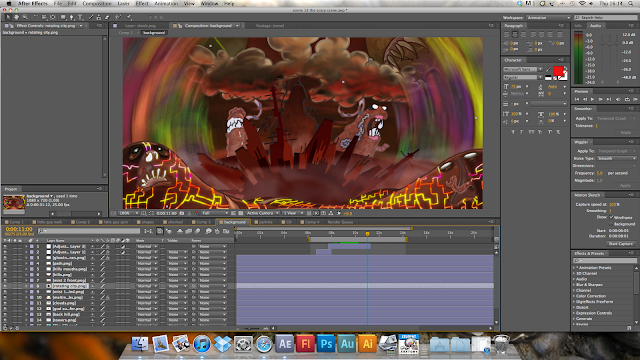Select the Zoom magnifier tool
This screenshot has width=640, height=360.
[25, 17]
